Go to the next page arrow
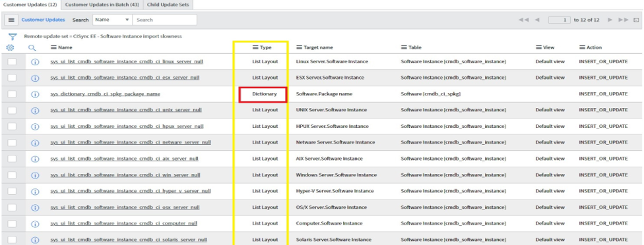The width and height of the screenshot is (644, 245). point(610,20)
